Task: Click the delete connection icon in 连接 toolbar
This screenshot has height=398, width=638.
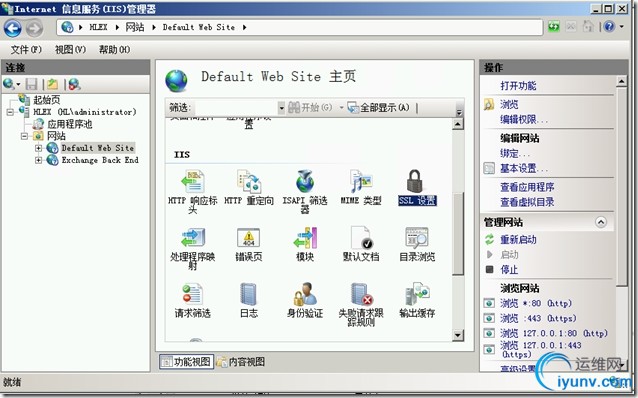Action: tap(74, 84)
